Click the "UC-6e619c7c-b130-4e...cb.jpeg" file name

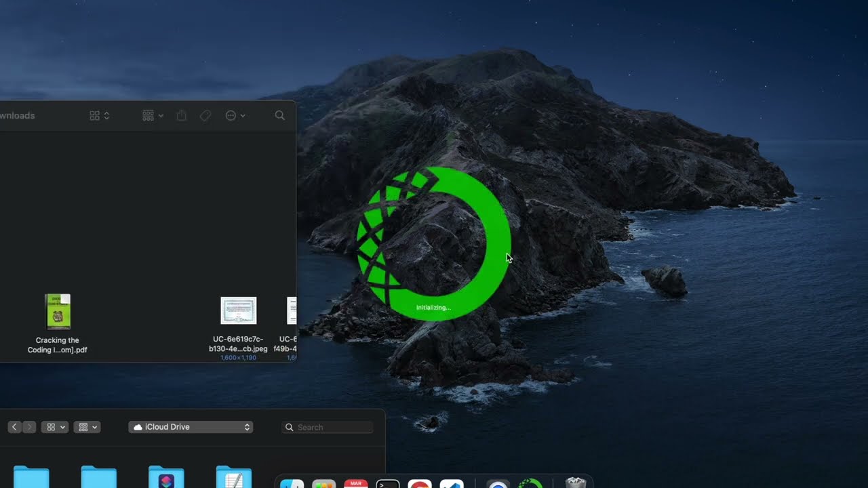[238, 344]
